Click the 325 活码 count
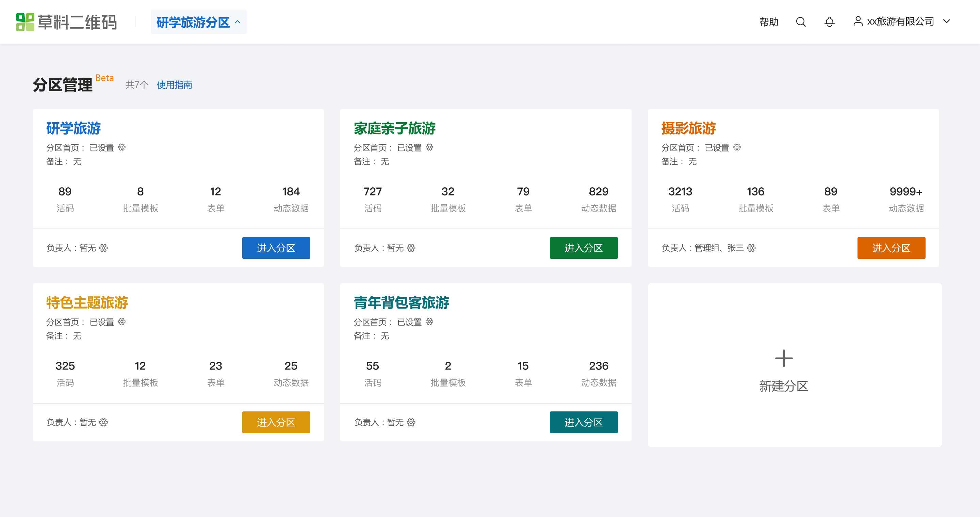This screenshot has width=980, height=517. pyautogui.click(x=65, y=366)
